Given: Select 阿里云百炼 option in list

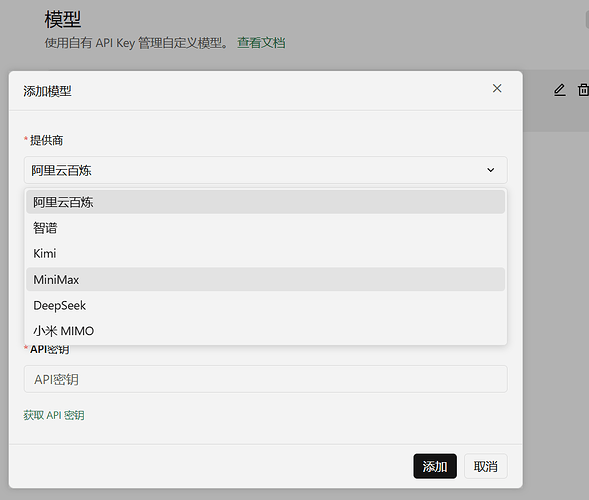Looking at the screenshot, I should [266, 202].
